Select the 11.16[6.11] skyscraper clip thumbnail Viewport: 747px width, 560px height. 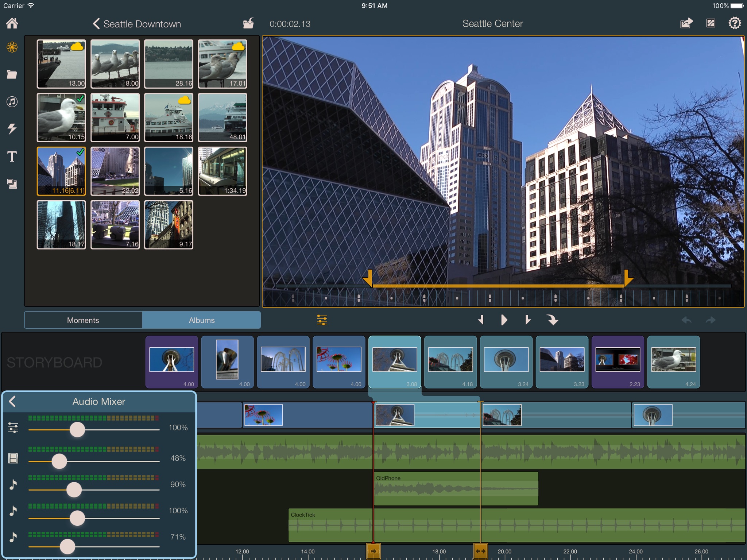61,171
